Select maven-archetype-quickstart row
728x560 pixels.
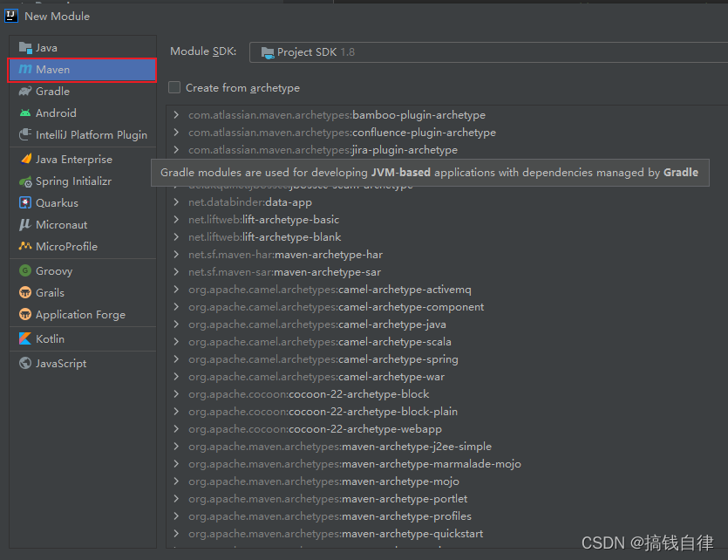click(x=446, y=534)
